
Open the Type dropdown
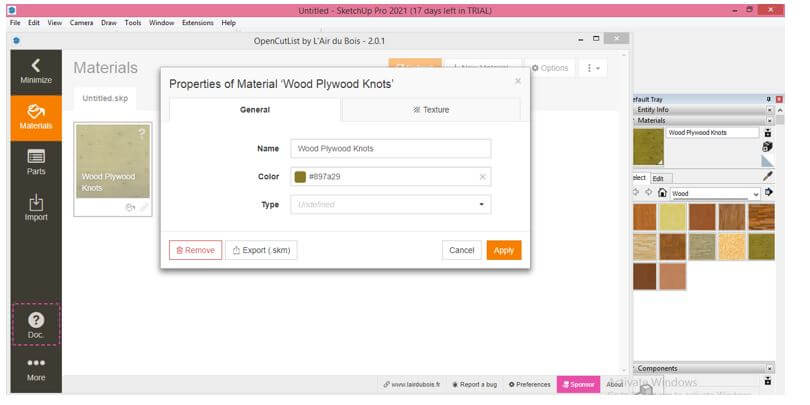391,205
